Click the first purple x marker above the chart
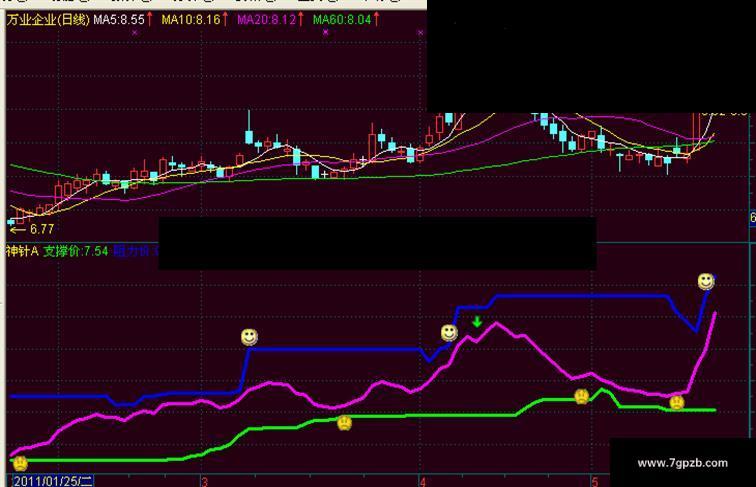This screenshot has height=487, width=756. (x=135, y=32)
